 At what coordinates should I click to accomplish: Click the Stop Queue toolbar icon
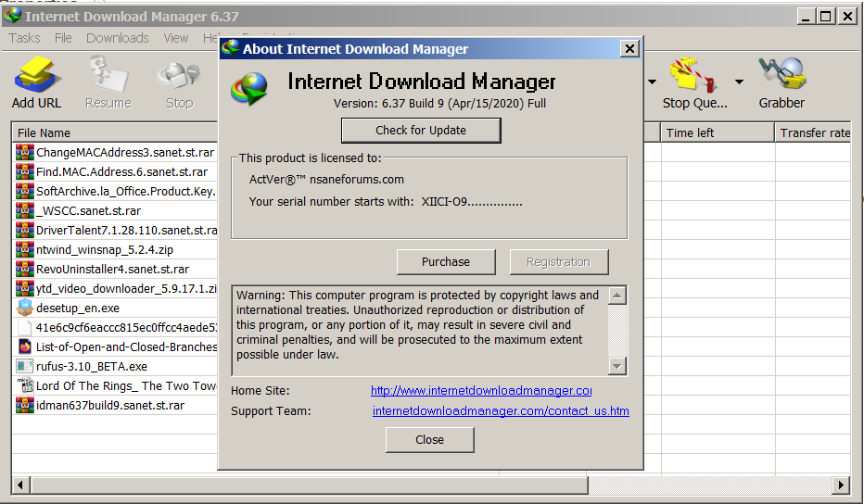(693, 74)
